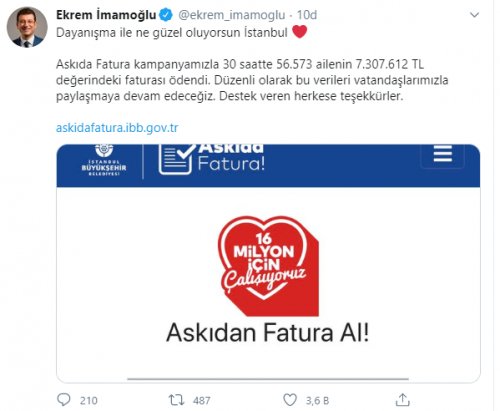Like the tweet with the heart icon
Image resolution: width=500 pixels, height=411 pixels.
pyautogui.click(x=290, y=400)
